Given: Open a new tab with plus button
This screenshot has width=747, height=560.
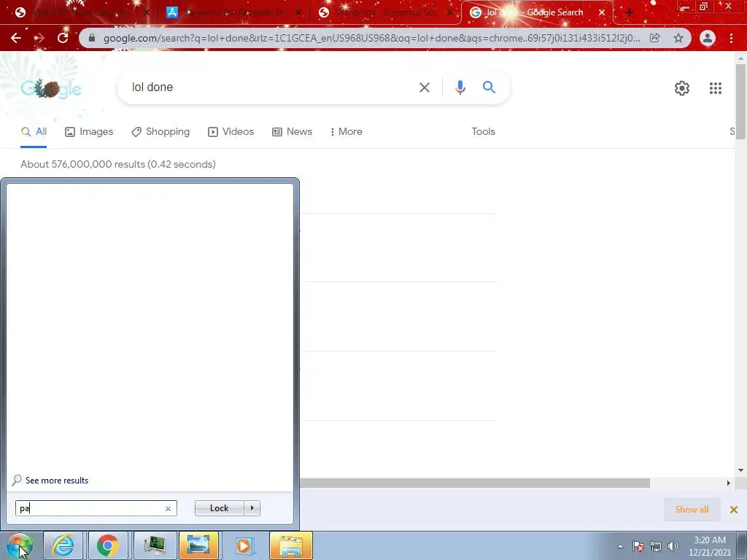Looking at the screenshot, I should click(x=630, y=13).
